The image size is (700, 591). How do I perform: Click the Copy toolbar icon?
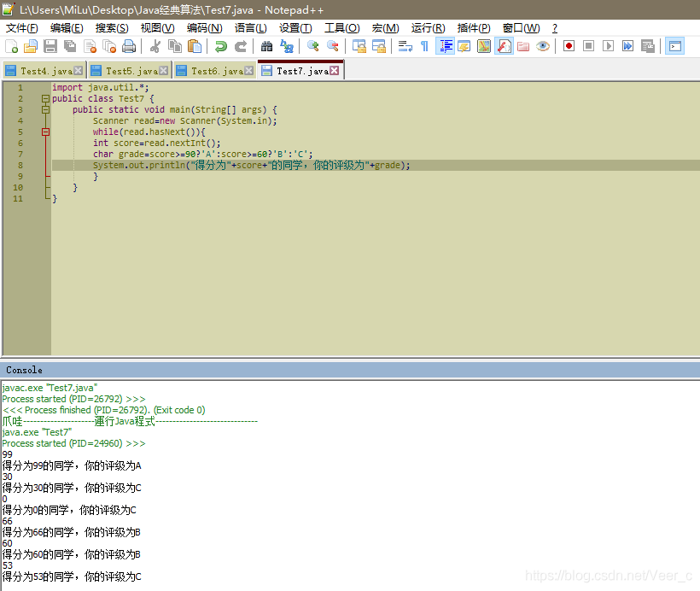(175, 46)
